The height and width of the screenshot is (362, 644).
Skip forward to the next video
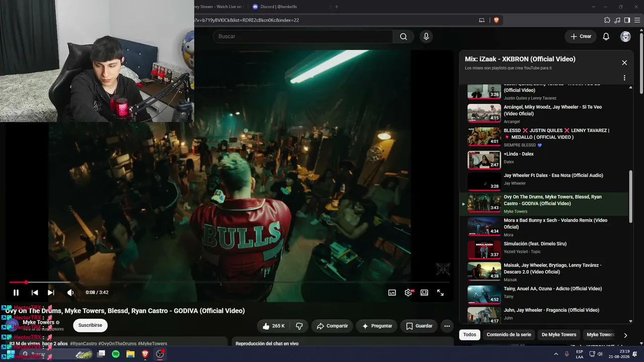coord(51,293)
